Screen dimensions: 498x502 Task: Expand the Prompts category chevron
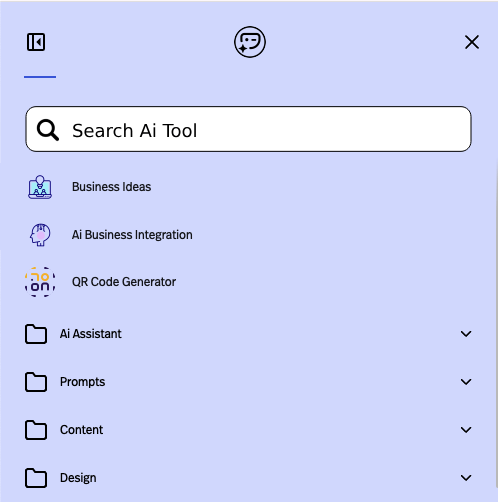pos(466,382)
